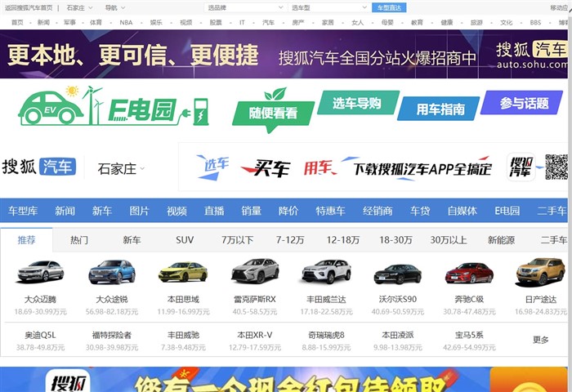Open 车贷 in the blue navigation bar
The height and width of the screenshot is (392, 572).
click(x=420, y=211)
